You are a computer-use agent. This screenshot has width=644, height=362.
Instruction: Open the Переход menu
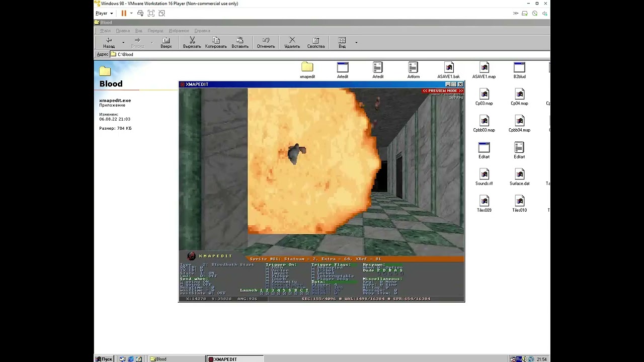click(x=155, y=31)
